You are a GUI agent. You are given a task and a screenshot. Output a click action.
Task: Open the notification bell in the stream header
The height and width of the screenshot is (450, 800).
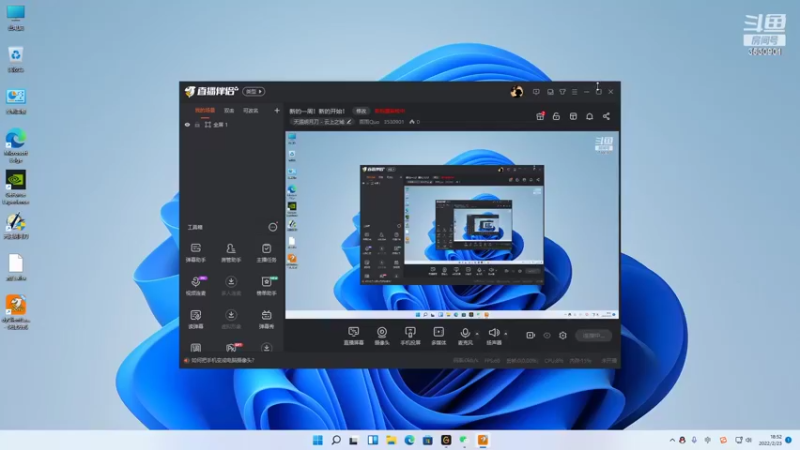click(589, 116)
